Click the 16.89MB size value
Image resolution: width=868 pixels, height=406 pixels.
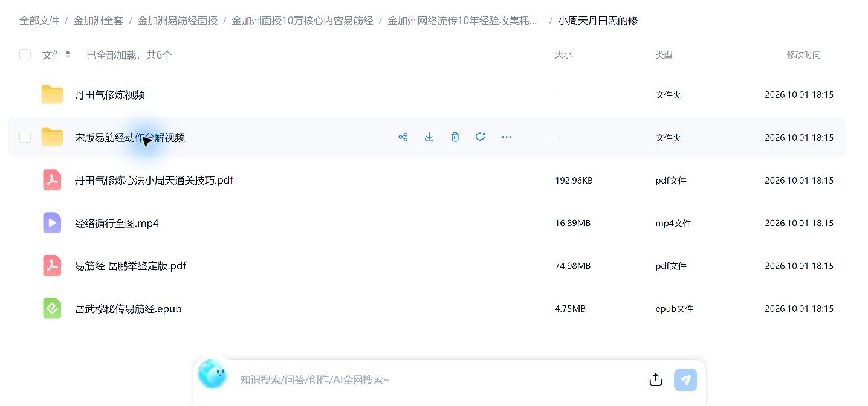(572, 223)
